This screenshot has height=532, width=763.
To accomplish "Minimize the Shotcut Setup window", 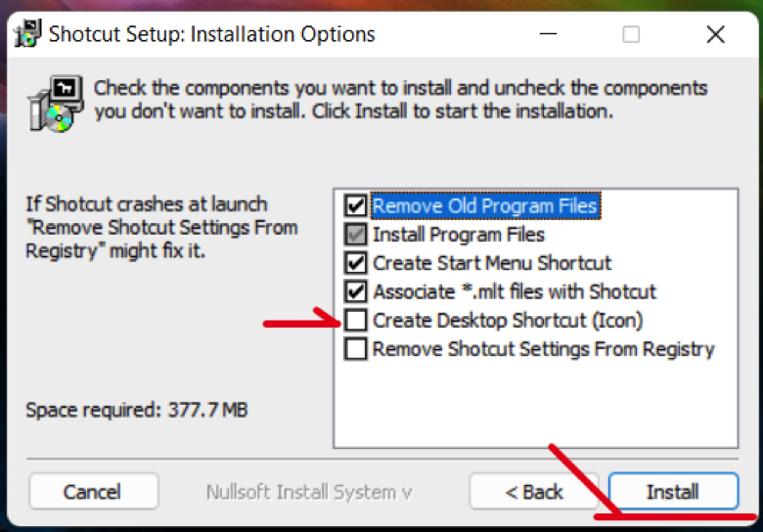I will click(x=548, y=34).
